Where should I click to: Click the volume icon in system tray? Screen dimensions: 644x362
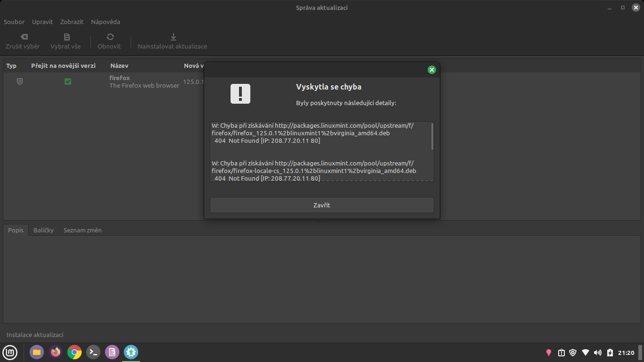click(598, 353)
